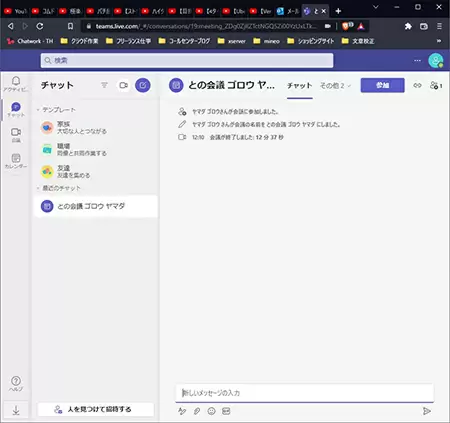Open the Calendar icon in sidebar
The height and width of the screenshot is (423, 450).
pyautogui.click(x=16, y=161)
